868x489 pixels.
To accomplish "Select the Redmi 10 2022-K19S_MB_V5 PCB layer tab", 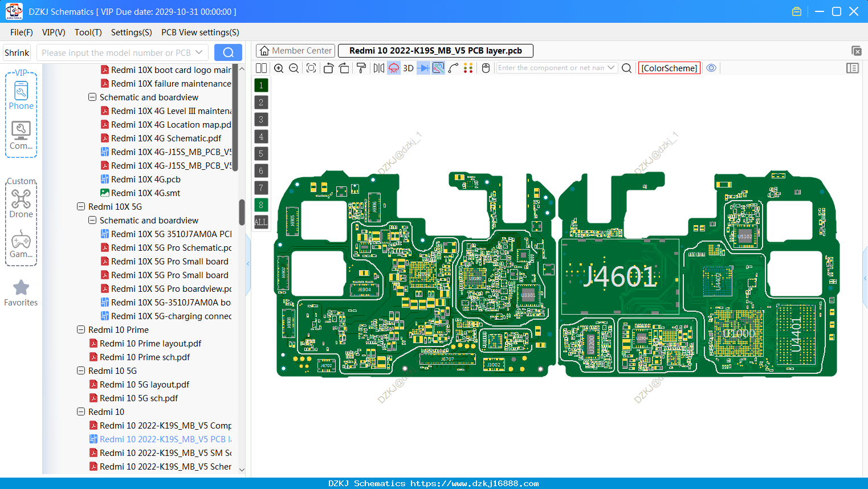I will pos(435,51).
